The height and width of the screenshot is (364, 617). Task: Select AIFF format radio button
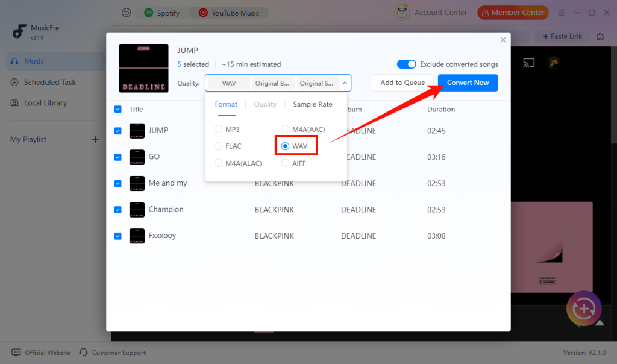(x=285, y=163)
